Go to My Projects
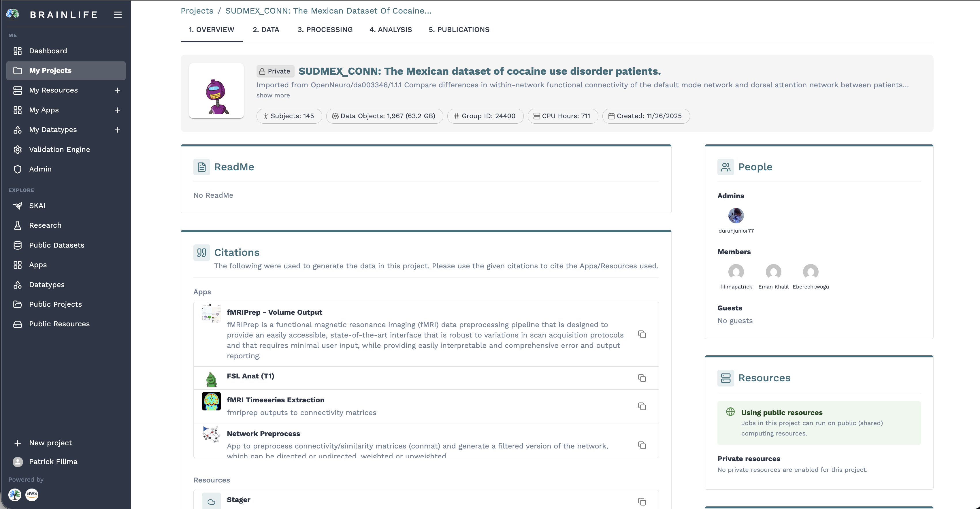 [66, 70]
